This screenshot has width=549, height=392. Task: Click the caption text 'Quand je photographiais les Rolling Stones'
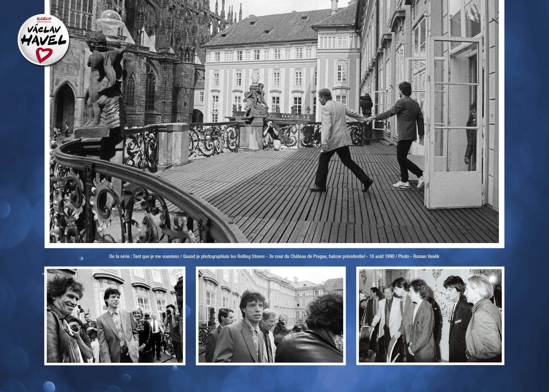(x=224, y=256)
